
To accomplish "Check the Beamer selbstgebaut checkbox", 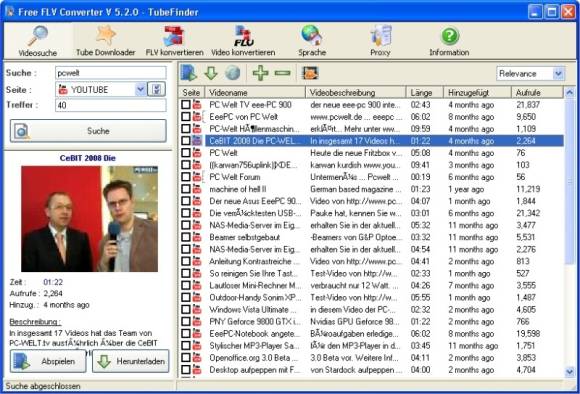I will pyautogui.click(x=186, y=237).
